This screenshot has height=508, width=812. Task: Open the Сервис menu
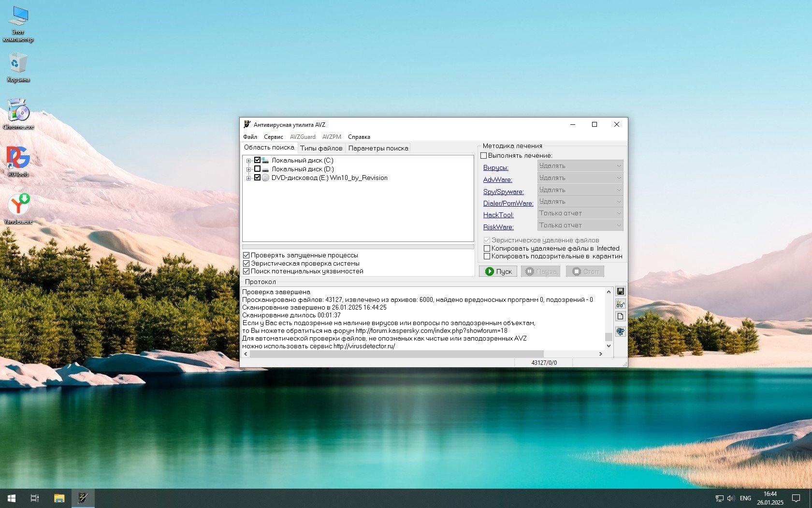point(273,137)
